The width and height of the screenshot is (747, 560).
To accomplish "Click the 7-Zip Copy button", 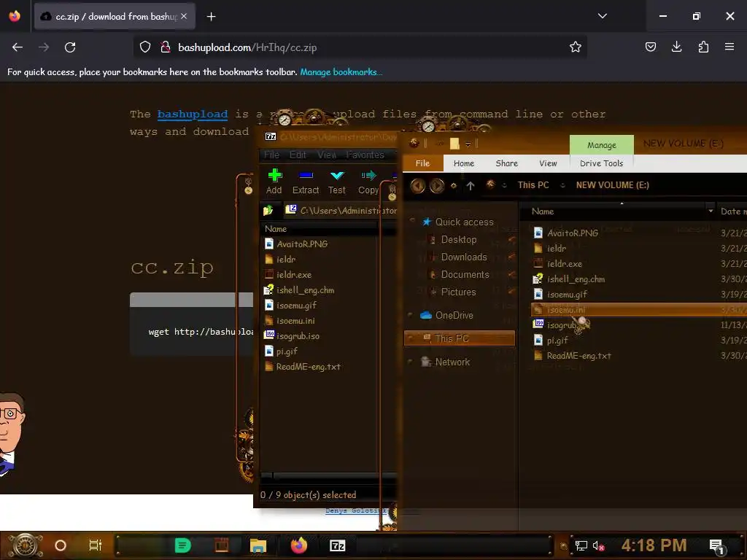I will point(368,182).
